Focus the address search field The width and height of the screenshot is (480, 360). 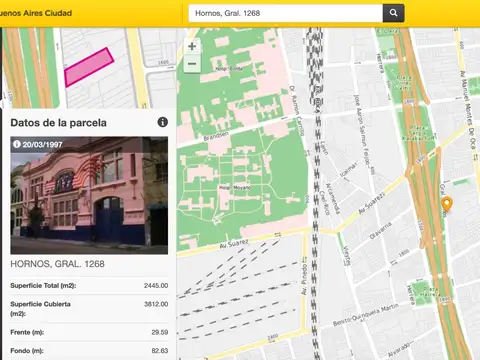[285, 13]
